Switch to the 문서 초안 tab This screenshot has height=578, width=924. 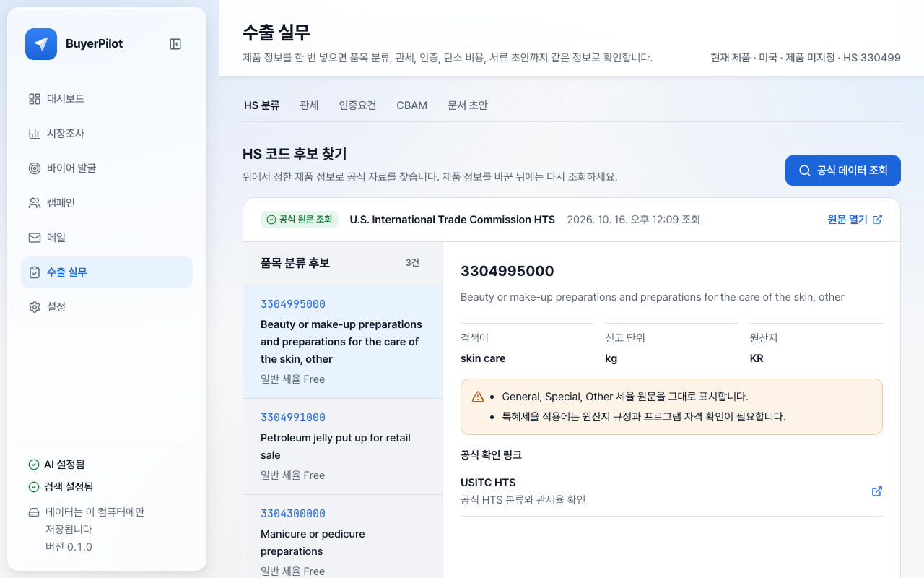click(x=468, y=105)
